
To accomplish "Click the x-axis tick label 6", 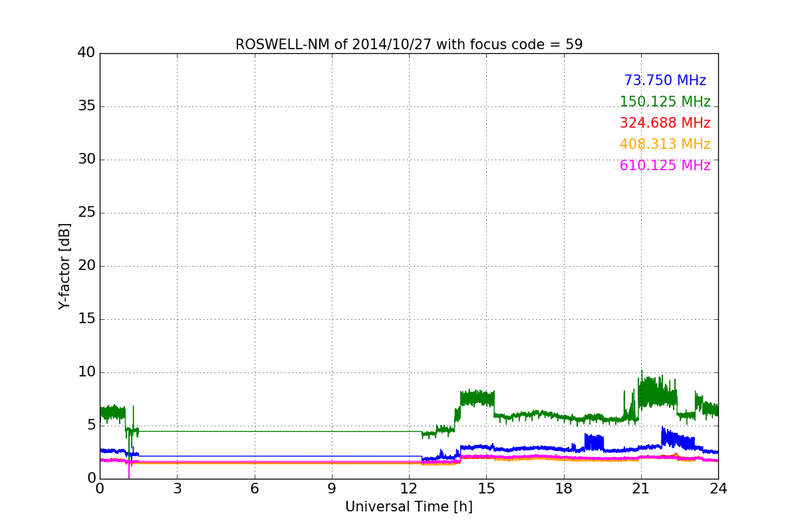I will pyautogui.click(x=254, y=488).
